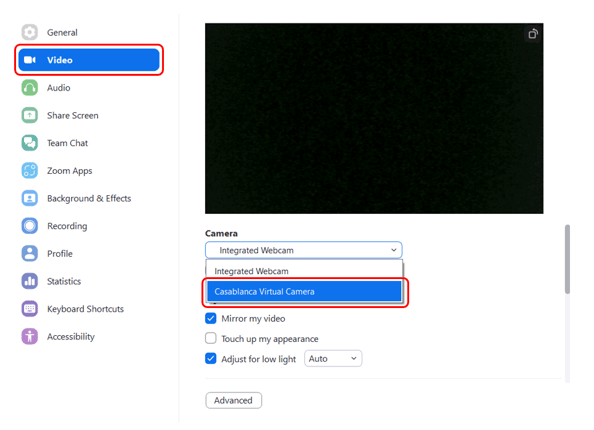
Task: Choose Integrated Webcam from the list
Action: [x=304, y=271]
